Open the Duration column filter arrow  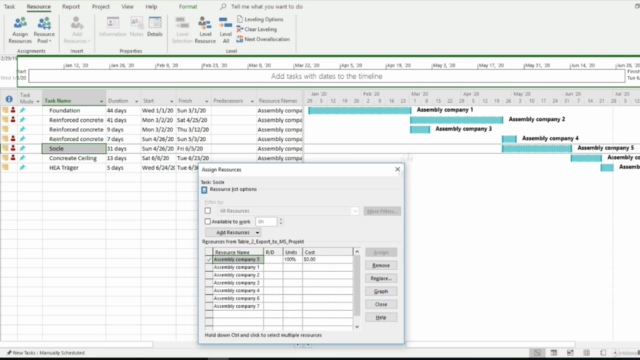[x=136, y=101]
